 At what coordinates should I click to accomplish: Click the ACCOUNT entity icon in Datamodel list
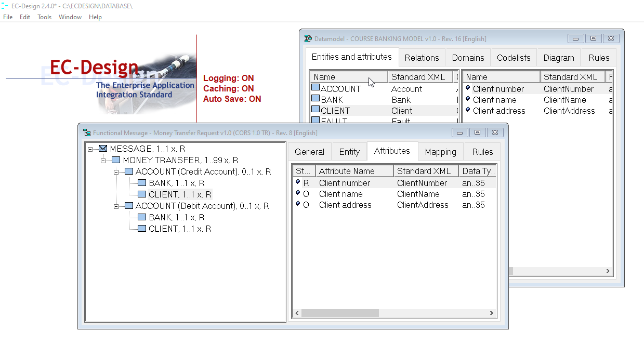tap(315, 88)
